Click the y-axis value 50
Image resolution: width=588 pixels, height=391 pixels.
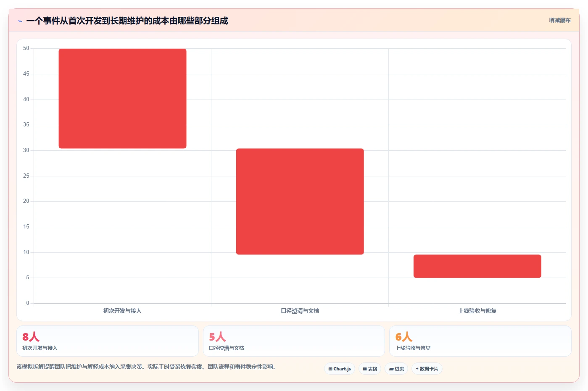tap(26, 48)
